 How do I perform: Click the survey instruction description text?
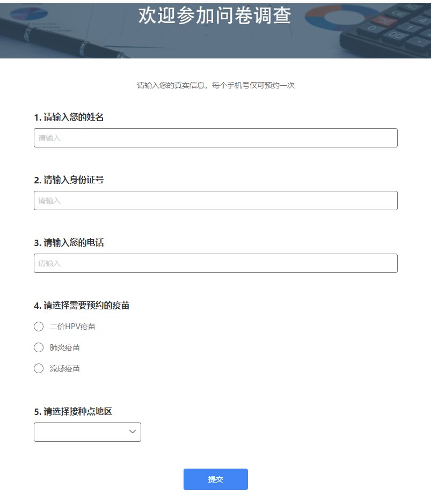point(216,85)
